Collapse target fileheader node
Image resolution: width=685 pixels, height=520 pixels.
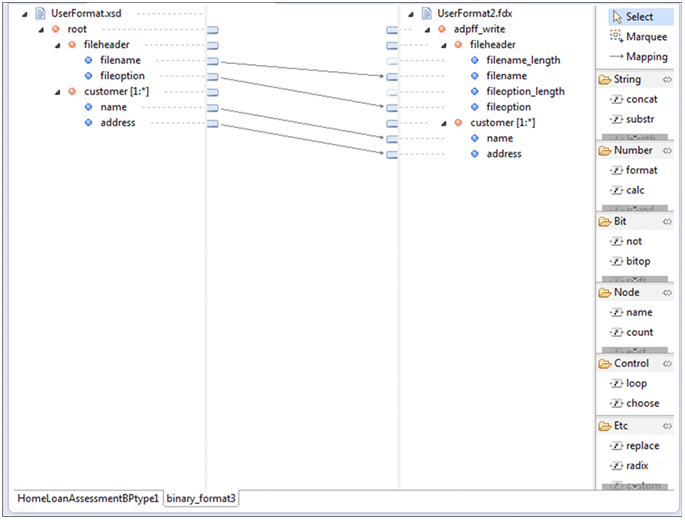[x=444, y=45]
